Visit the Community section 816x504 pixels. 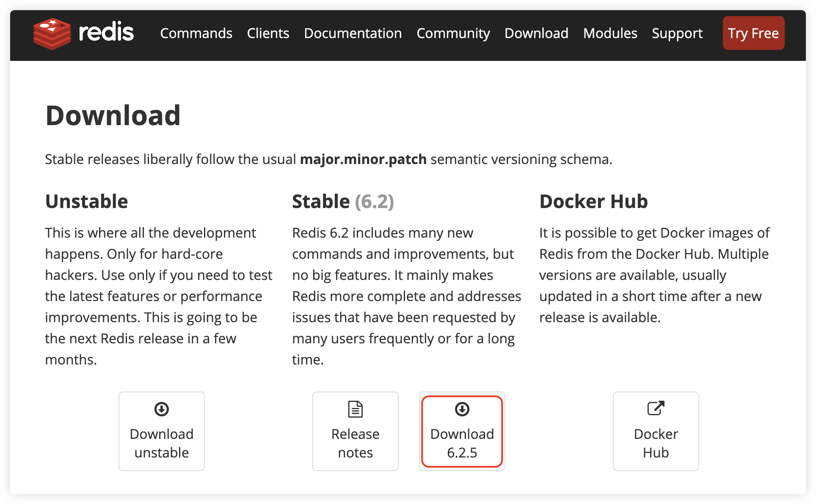[x=453, y=33]
